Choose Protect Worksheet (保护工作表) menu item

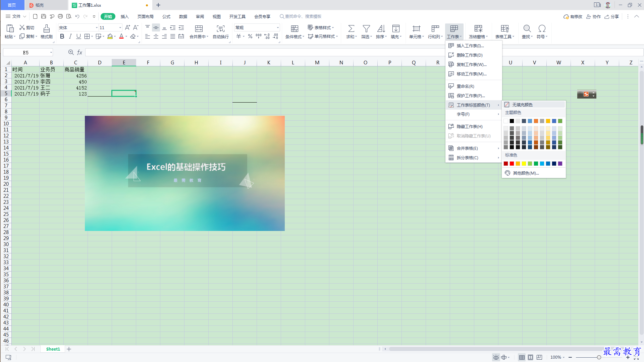474,96
